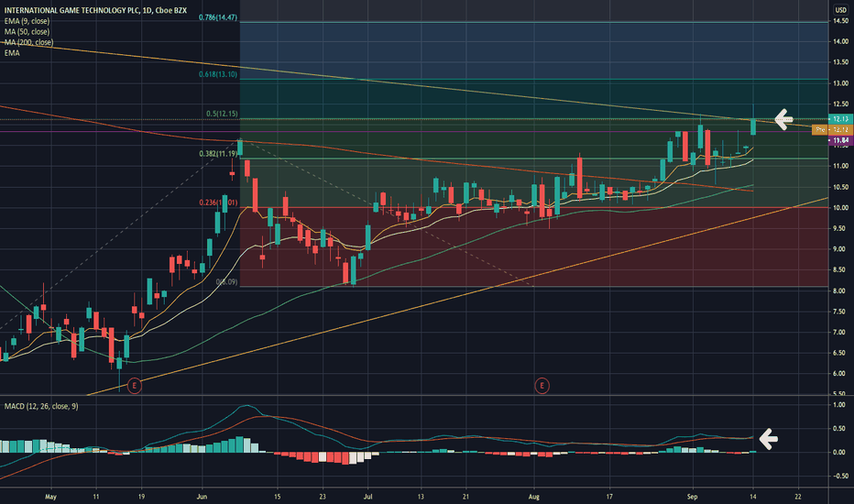Screen dimensions: 854x504
Task: Click the 9.50 price axis label
Action: (840, 228)
